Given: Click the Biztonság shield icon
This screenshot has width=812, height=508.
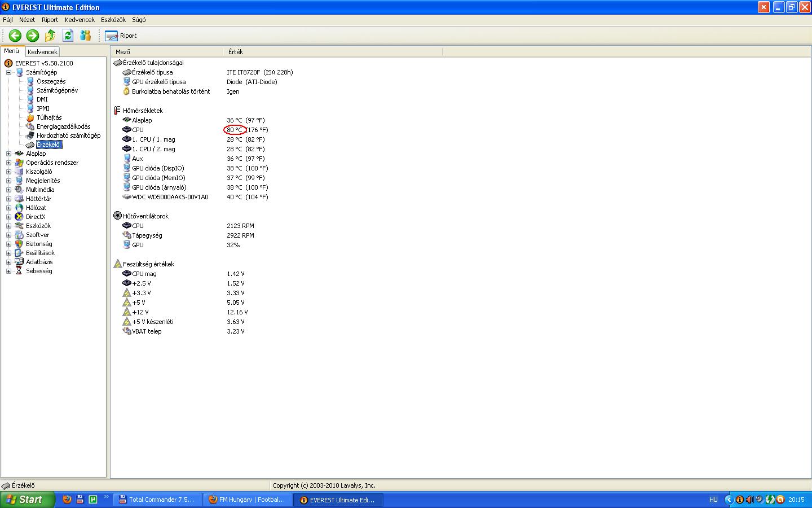Looking at the screenshot, I should click(x=19, y=244).
